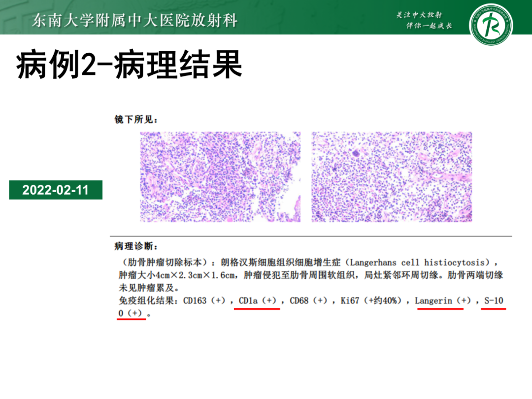
Task: Click the green 2022-02-11 date label
Action: pos(56,190)
